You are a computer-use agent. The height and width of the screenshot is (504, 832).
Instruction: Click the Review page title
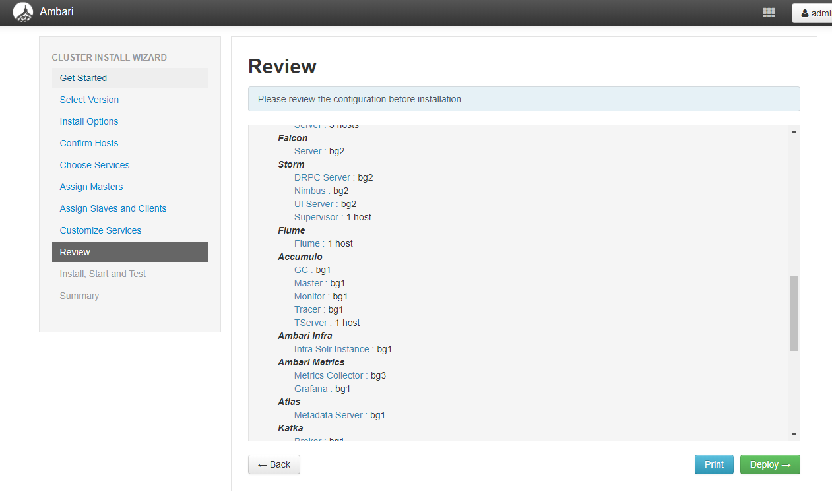[x=282, y=67]
